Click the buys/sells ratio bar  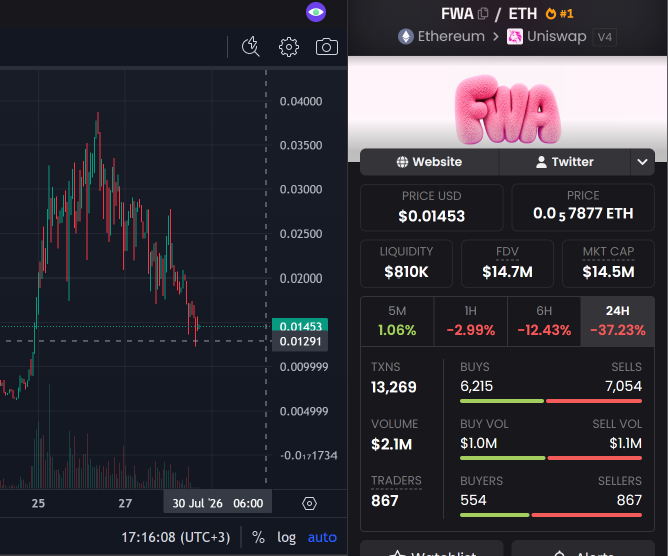tap(551, 401)
